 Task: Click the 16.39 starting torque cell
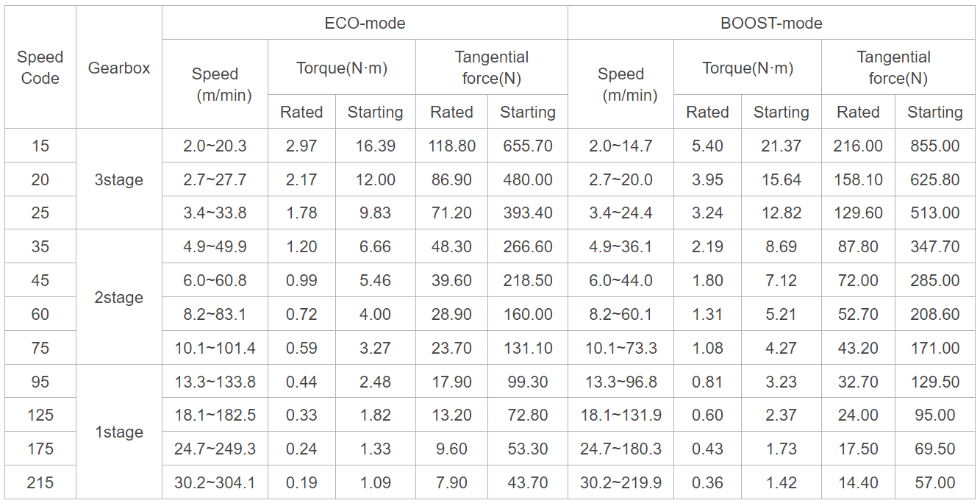coord(375,146)
